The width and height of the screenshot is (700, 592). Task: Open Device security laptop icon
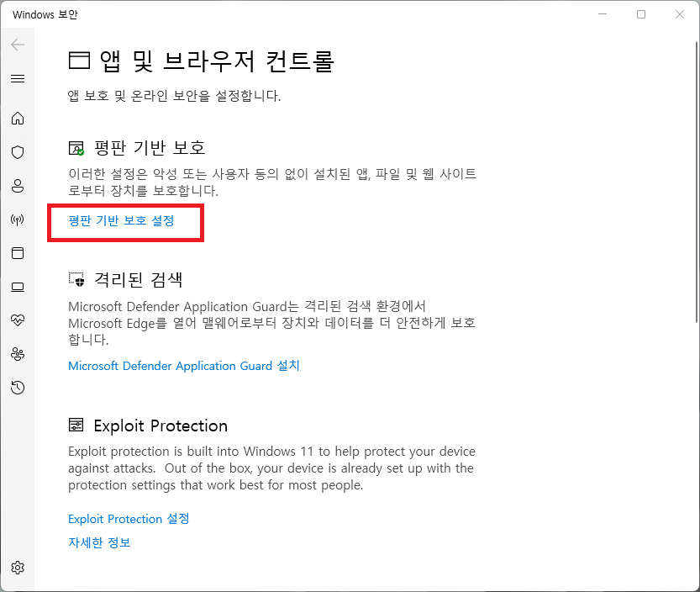[x=18, y=287]
